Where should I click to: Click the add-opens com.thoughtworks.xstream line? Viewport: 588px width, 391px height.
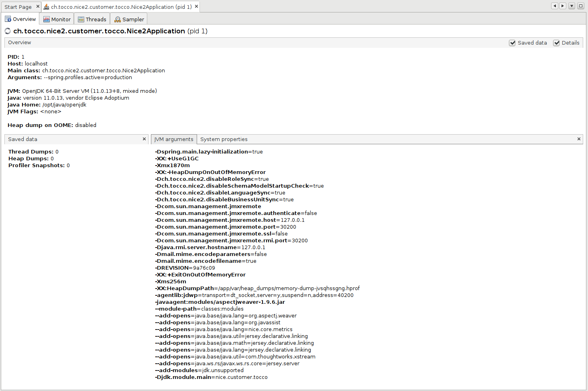[x=235, y=356]
